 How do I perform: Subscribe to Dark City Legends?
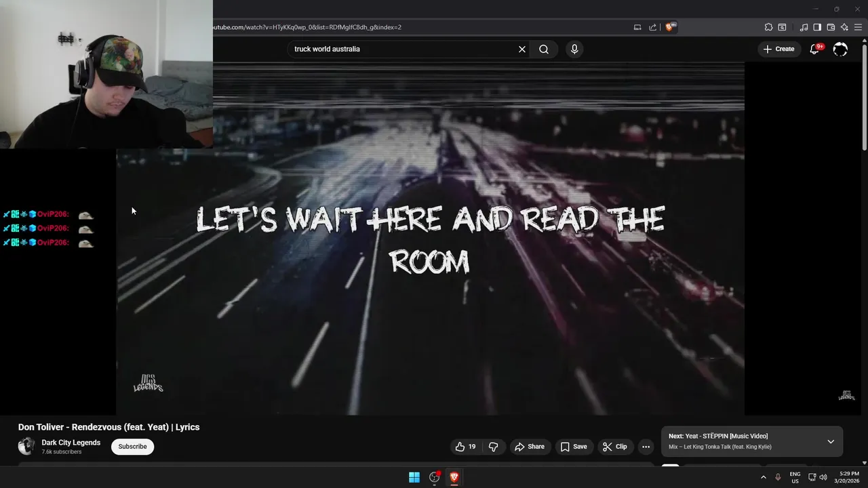(132, 447)
